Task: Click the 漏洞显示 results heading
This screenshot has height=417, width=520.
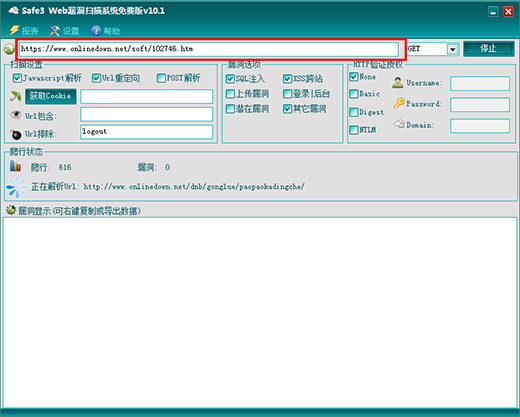Action: pyautogui.click(x=79, y=211)
